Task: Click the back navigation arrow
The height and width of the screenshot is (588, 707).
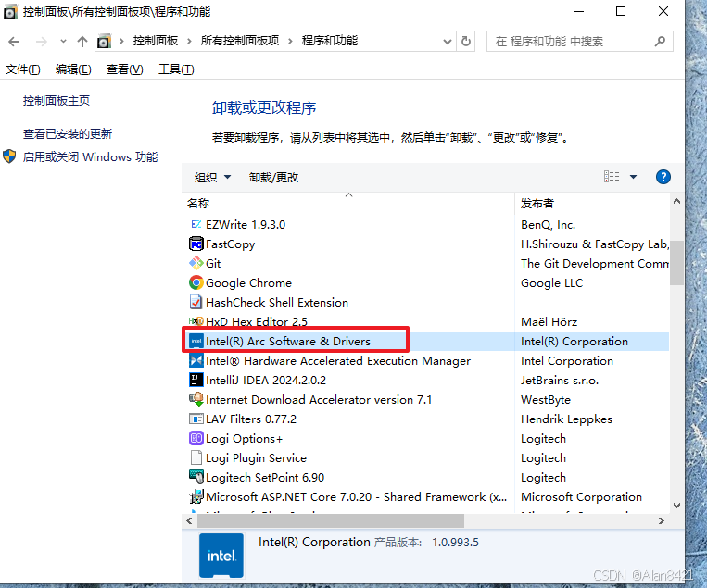Action: pyautogui.click(x=14, y=42)
